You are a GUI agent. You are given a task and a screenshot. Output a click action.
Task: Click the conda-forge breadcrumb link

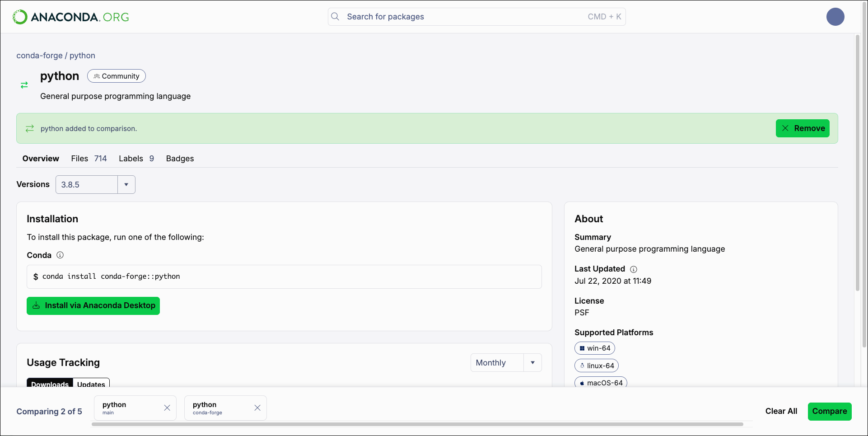[x=40, y=56]
